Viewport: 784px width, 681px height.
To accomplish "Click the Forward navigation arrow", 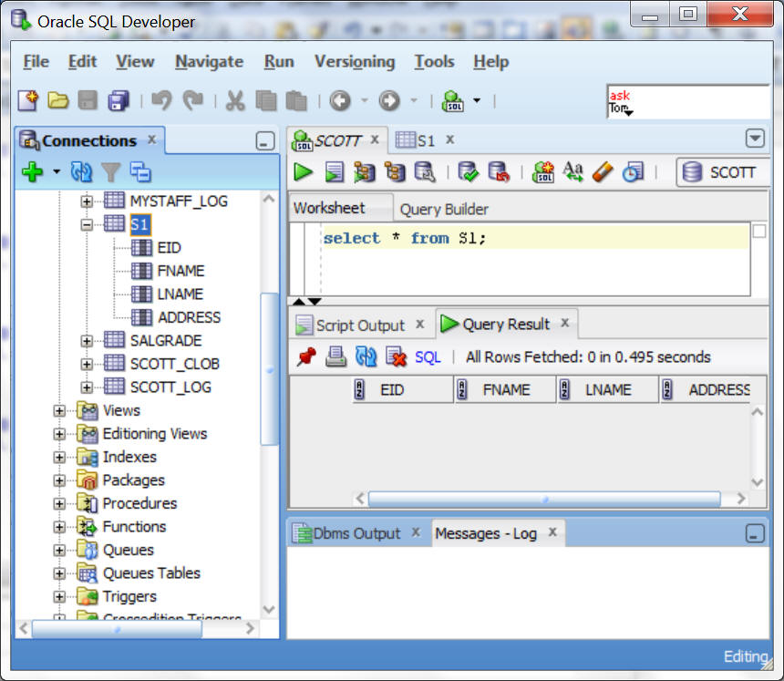I will 389,100.
